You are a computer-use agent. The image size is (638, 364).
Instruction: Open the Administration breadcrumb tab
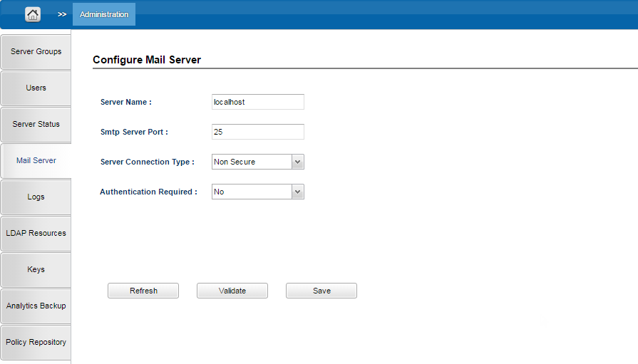click(104, 14)
